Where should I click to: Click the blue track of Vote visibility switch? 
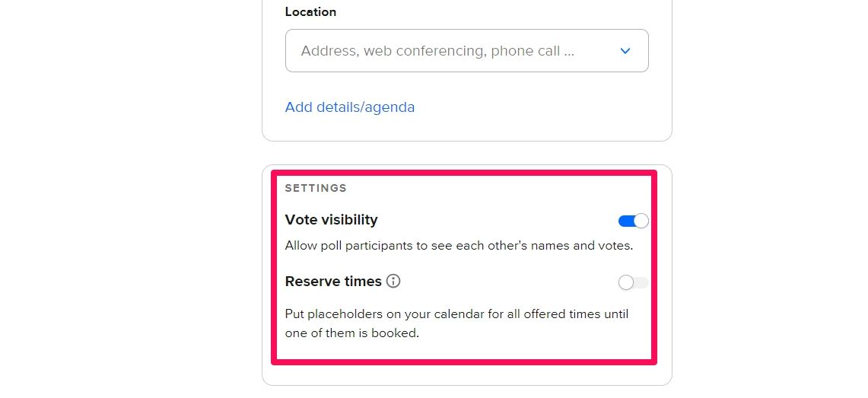click(625, 221)
